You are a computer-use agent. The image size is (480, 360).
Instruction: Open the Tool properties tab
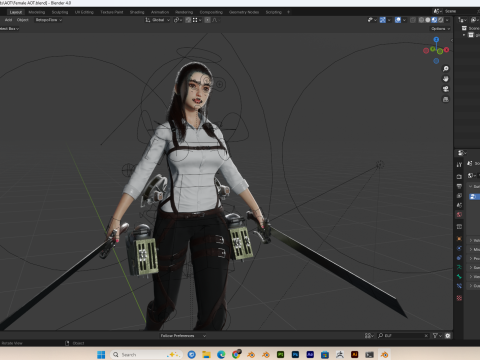tap(459, 165)
